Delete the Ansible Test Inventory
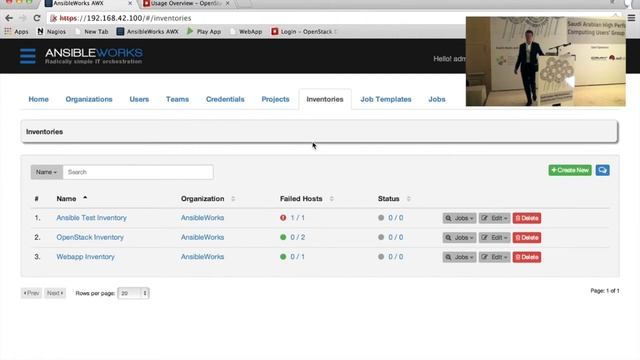640x360 pixels. point(527,218)
